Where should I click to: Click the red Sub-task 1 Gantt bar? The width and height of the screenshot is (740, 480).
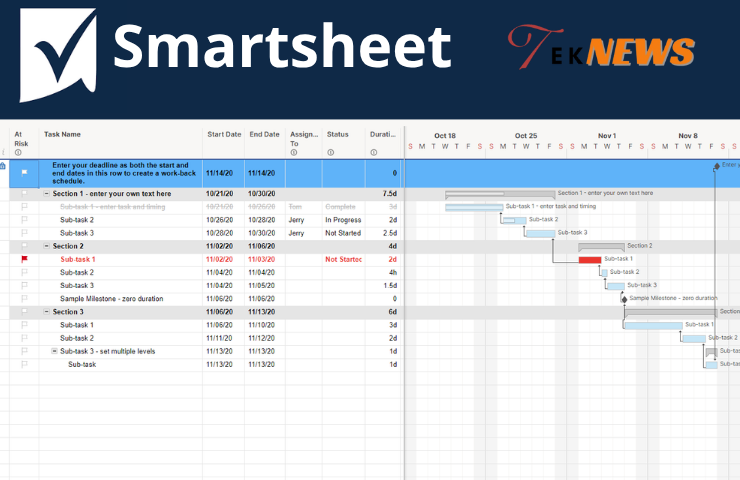point(590,260)
